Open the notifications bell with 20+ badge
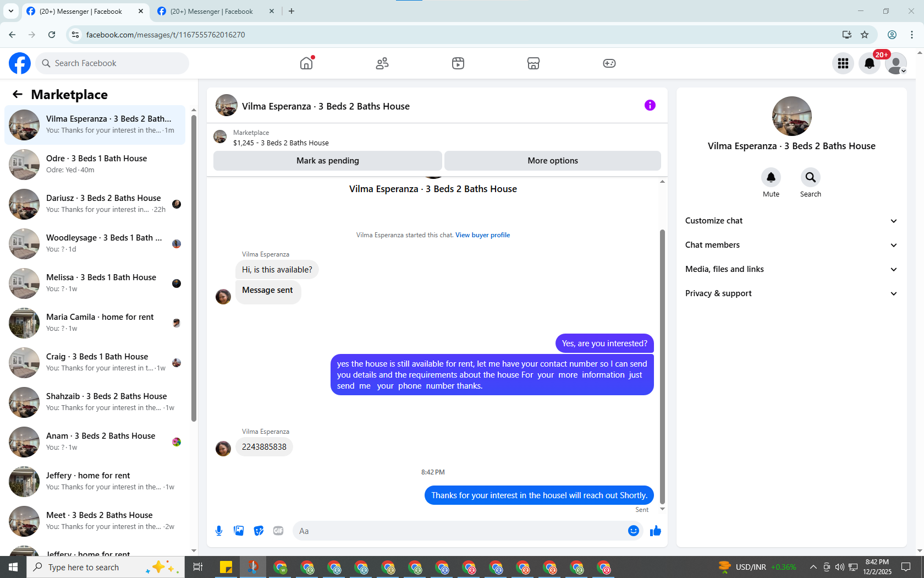Image resolution: width=924 pixels, height=578 pixels. [x=870, y=63]
